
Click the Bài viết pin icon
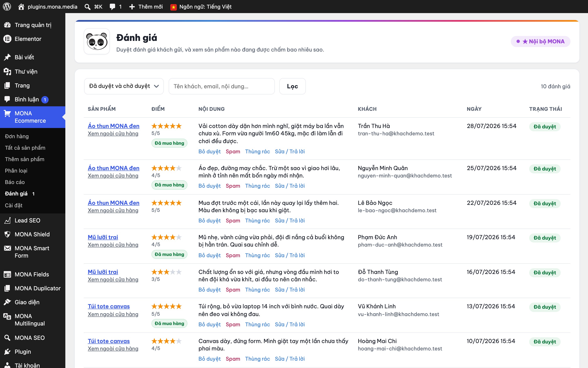tap(7, 57)
